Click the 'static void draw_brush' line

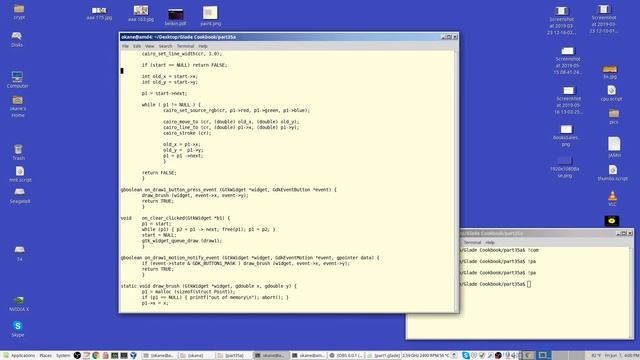pyautogui.click(x=209, y=286)
